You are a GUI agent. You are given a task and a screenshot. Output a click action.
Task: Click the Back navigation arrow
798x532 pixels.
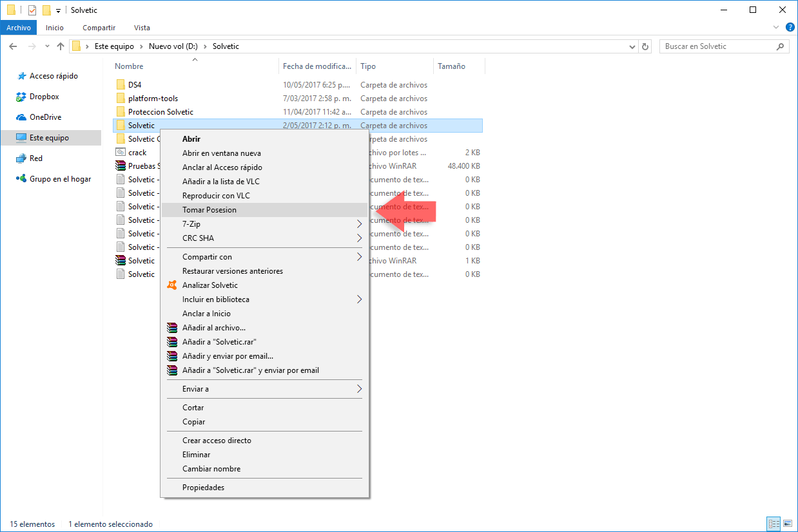[x=13, y=46]
